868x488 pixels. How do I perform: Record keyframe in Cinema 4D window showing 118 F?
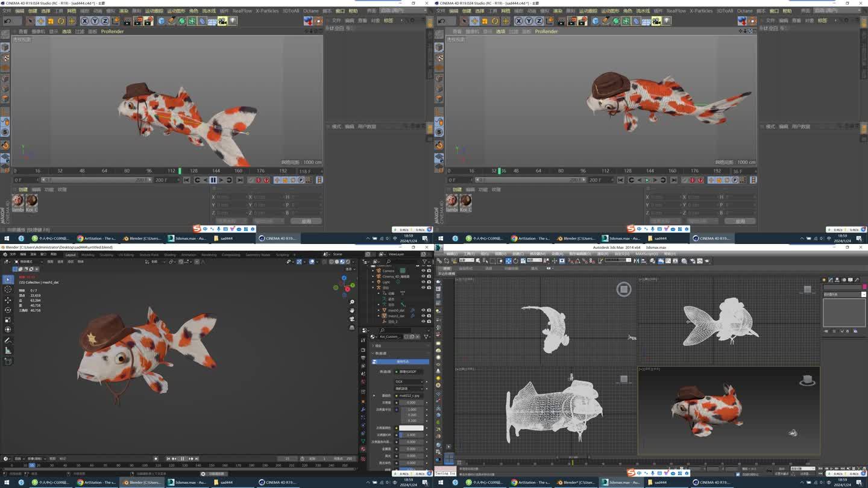(x=250, y=180)
